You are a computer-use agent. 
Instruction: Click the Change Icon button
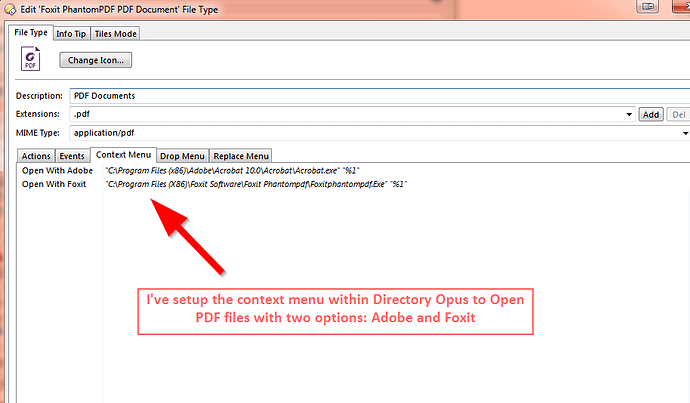pos(95,60)
